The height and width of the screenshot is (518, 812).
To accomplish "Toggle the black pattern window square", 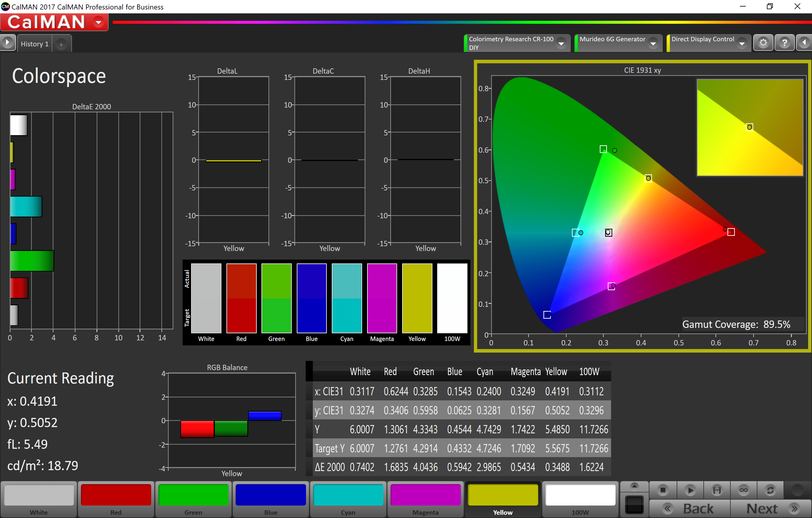I will [634, 505].
